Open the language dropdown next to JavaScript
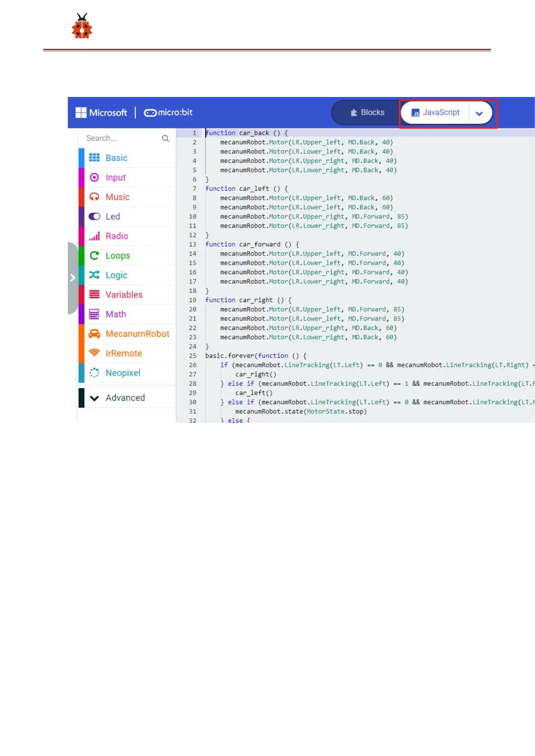This screenshot has width=535, height=756. click(x=479, y=113)
